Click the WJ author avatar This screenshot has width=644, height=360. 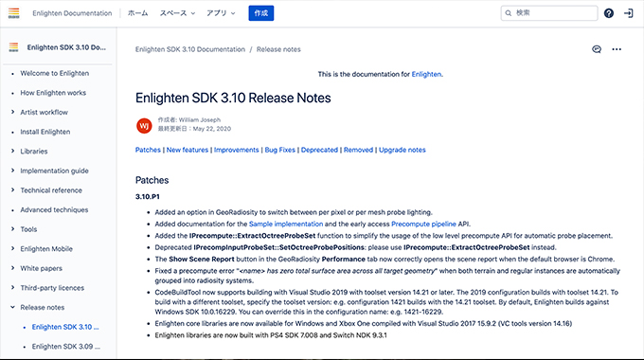pos(144,125)
